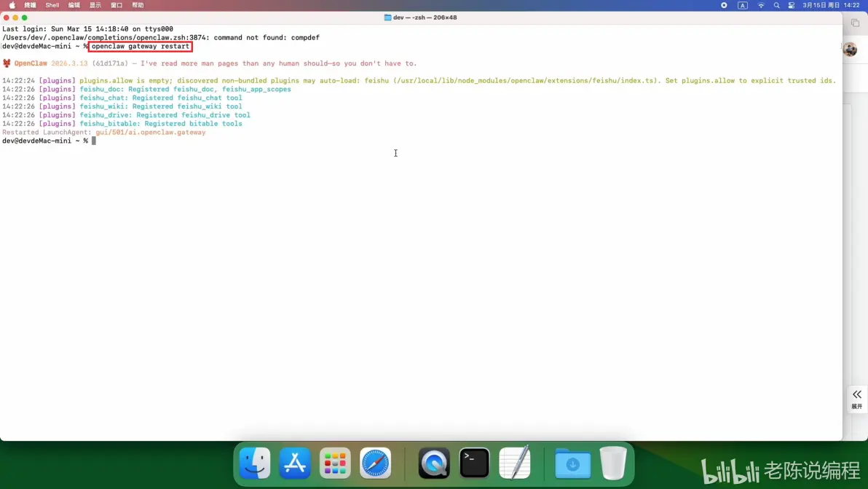Click the date and time 3月15日 周日 14:22
The height and width of the screenshot is (489, 868).
tap(831, 5)
